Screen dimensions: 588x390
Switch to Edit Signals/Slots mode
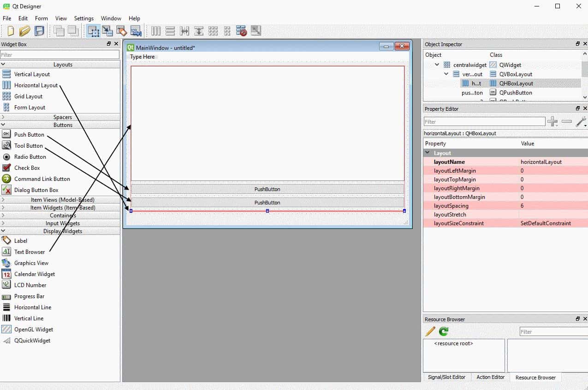point(107,31)
